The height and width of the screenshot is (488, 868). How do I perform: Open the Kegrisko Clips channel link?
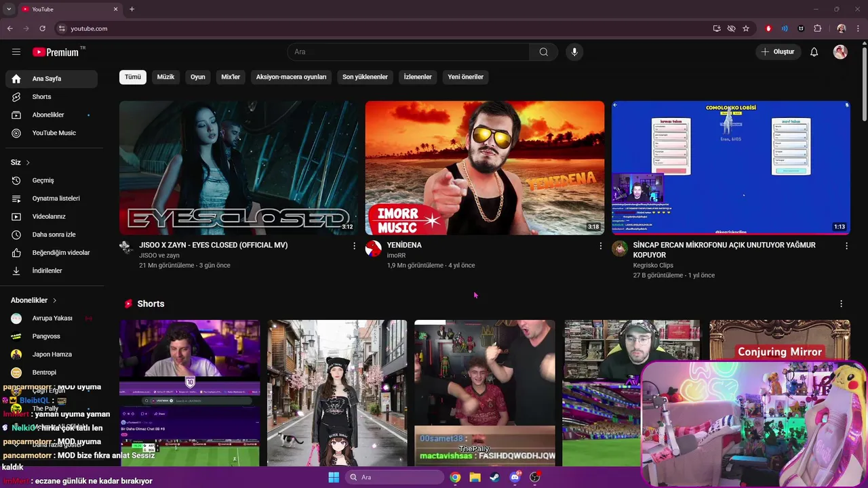653,265
